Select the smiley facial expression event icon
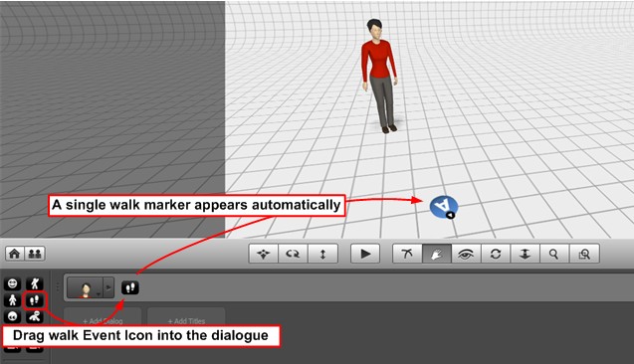The image size is (634, 364). [x=12, y=283]
